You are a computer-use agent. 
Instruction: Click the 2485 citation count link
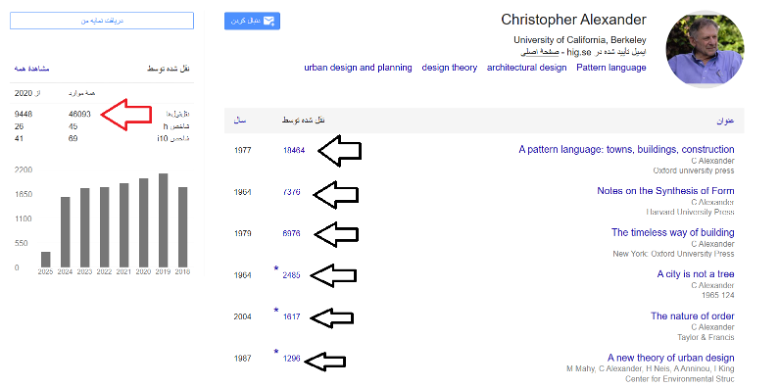(x=292, y=275)
